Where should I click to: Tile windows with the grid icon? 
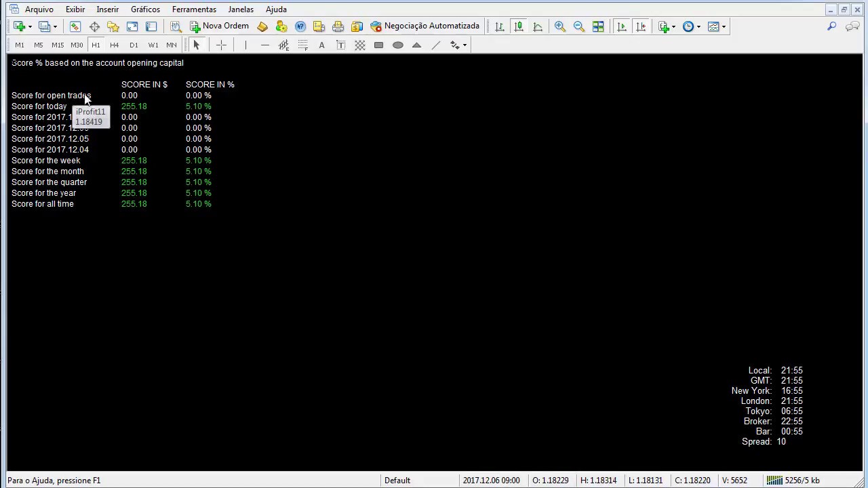tap(598, 26)
